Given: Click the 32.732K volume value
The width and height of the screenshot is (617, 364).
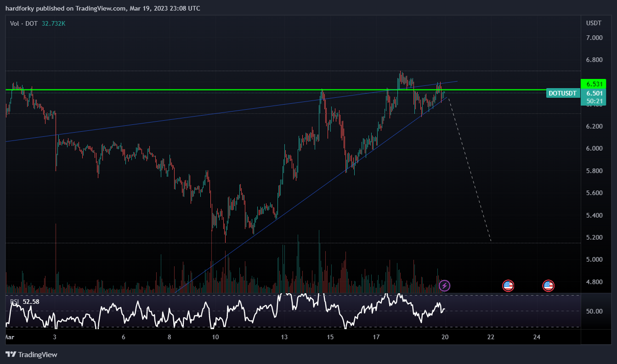Looking at the screenshot, I should (x=54, y=23).
